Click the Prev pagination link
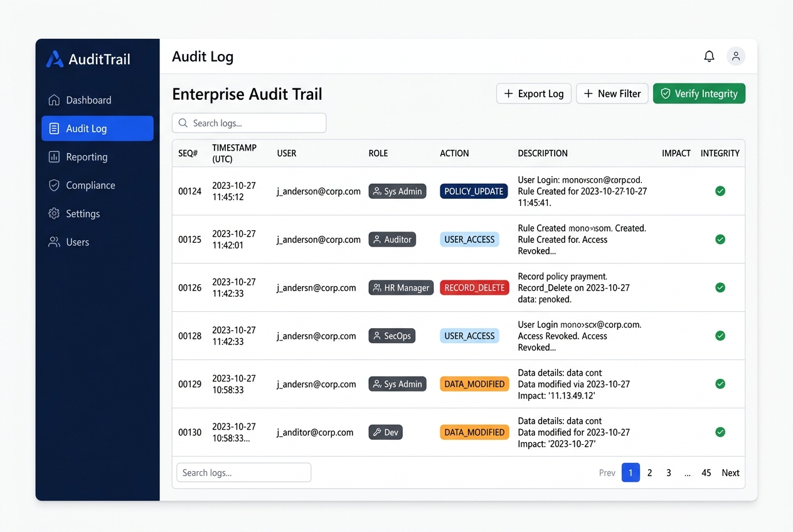Viewport: 793px width, 532px height. [607, 472]
